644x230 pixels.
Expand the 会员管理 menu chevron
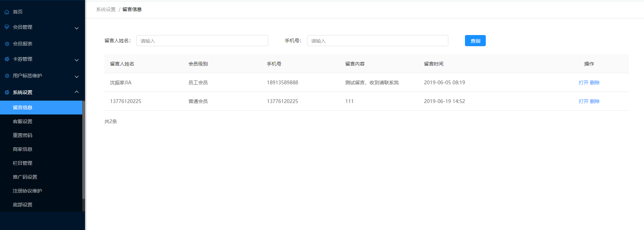pyautogui.click(x=77, y=28)
